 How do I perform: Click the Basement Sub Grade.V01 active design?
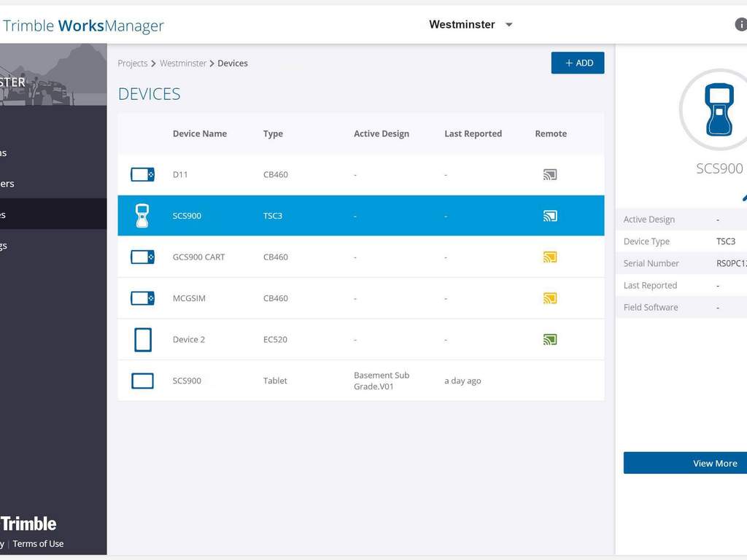click(382, 381)
